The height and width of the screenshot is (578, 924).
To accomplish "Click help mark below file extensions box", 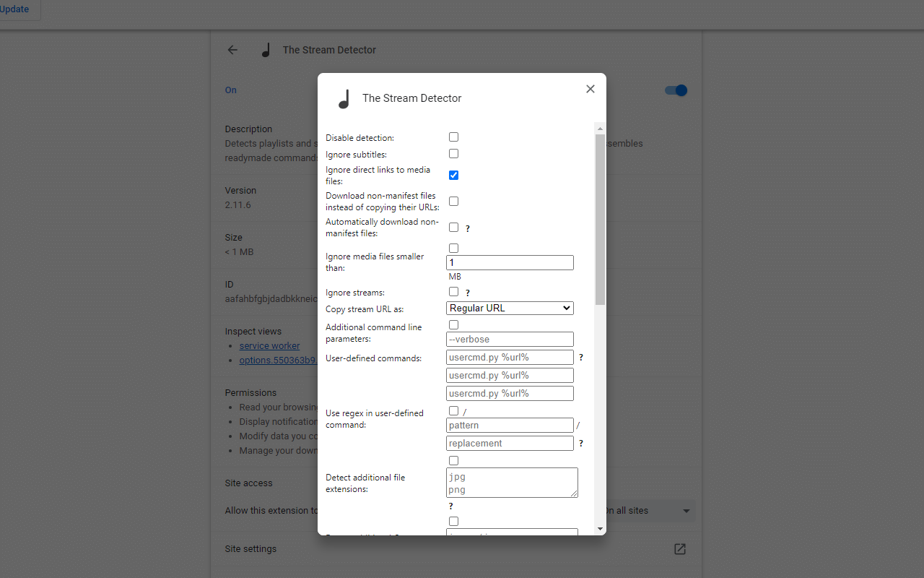I will coord(451,506).
